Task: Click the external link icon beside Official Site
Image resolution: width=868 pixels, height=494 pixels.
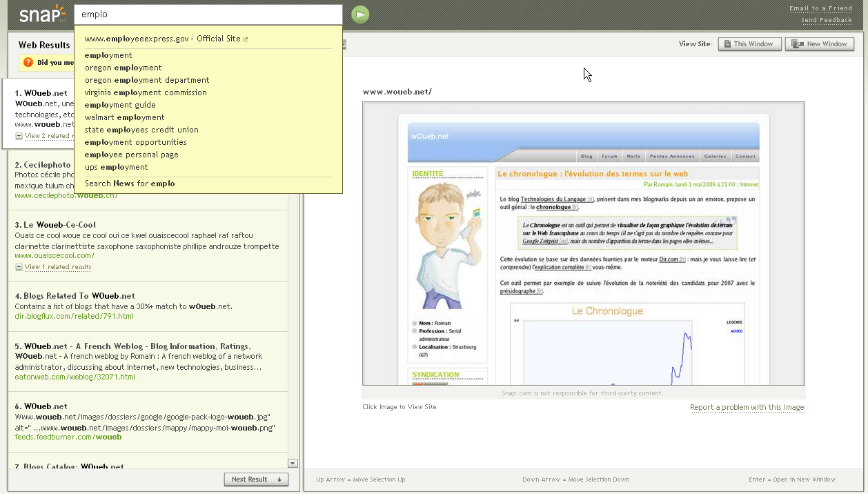Action: [246, 39]
